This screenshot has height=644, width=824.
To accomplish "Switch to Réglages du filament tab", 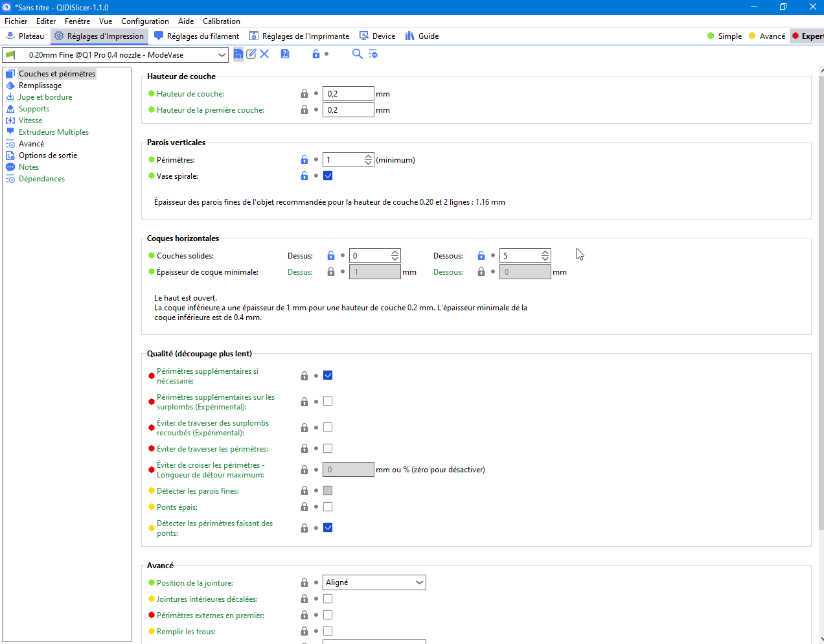I will [197, 36].
